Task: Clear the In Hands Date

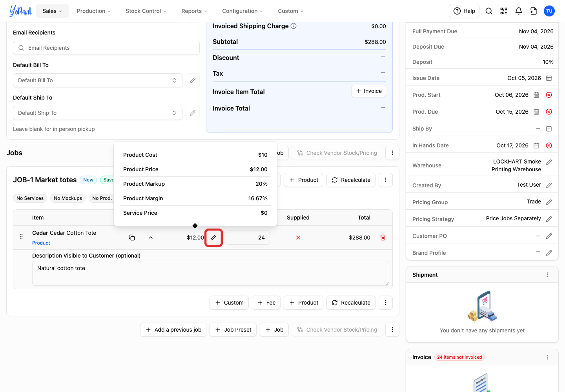Action: pyautogui.click(x=549, y=145)
